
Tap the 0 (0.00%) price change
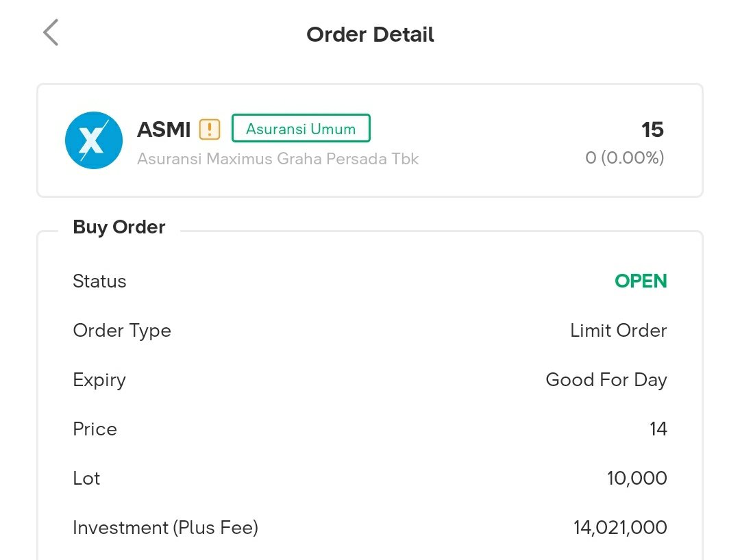[x=624, y=157]
